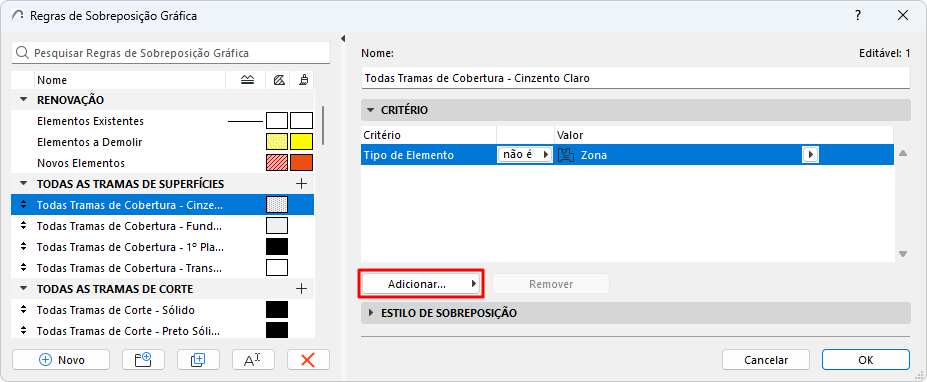Viewport: 927px width, 382px height.
Task: Open the Help question mark
Action: (x=858, y=15)
